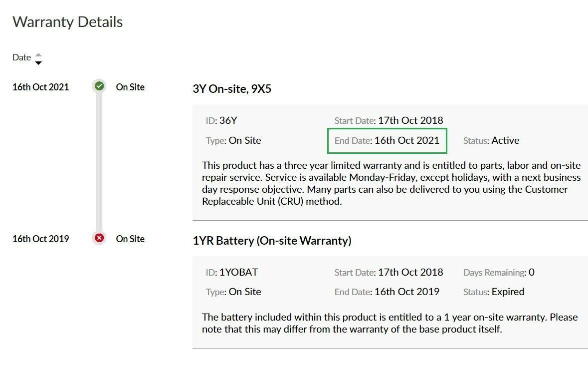
Task: Click Days Remaining: 0 value
Action: pyautogui.click(x=499, y=273)
